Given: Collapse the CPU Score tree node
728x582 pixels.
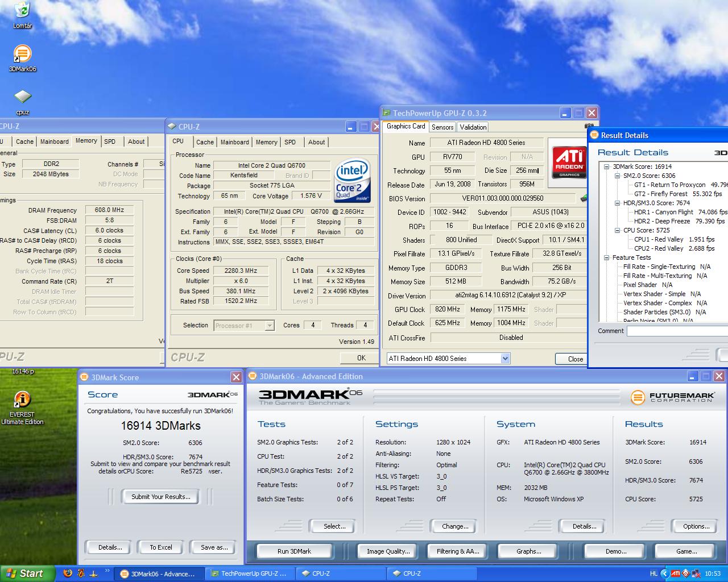Looking at the screenshot, I should 617,230.
